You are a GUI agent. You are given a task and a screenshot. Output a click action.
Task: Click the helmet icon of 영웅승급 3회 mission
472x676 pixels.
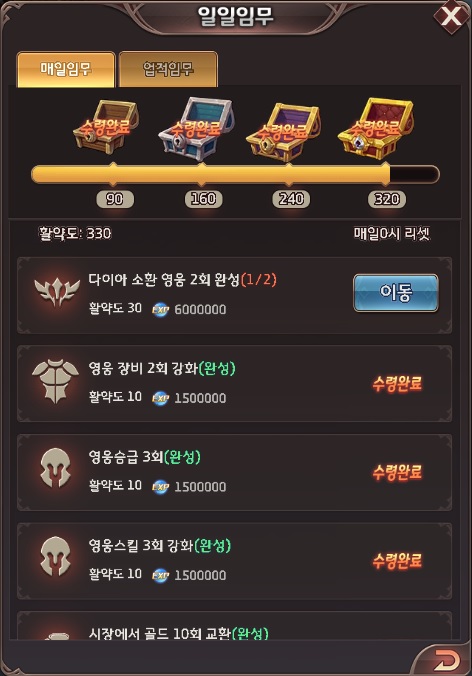55,468
